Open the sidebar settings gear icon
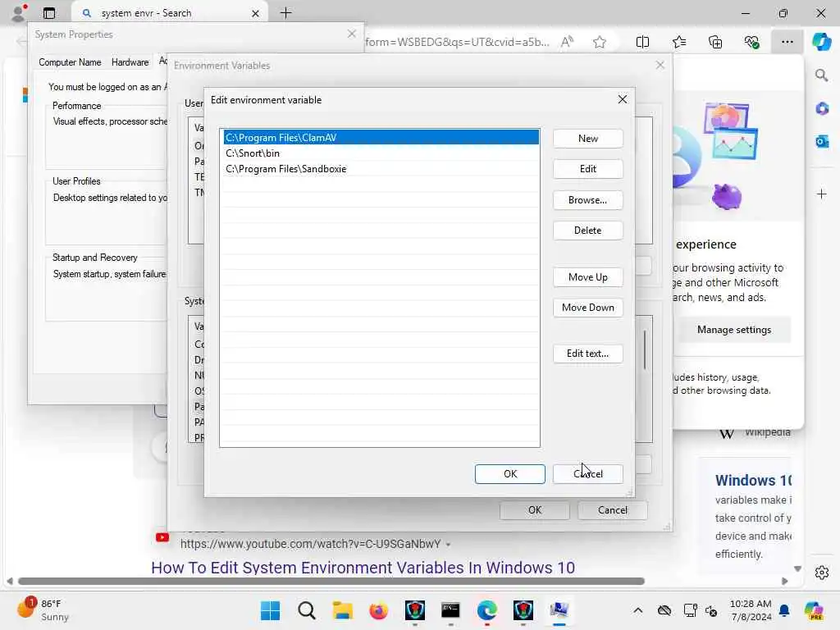Viewport: 840px width, 630px height. (821, 573)
